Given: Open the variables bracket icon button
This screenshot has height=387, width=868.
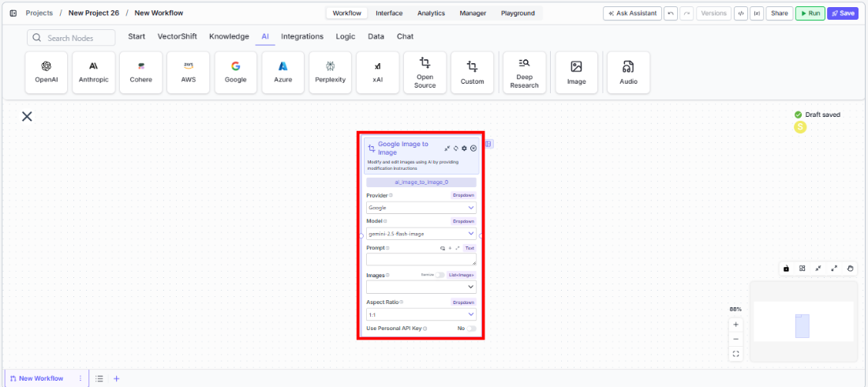Looking at the screenshot, I should click(x=757, y=13).
